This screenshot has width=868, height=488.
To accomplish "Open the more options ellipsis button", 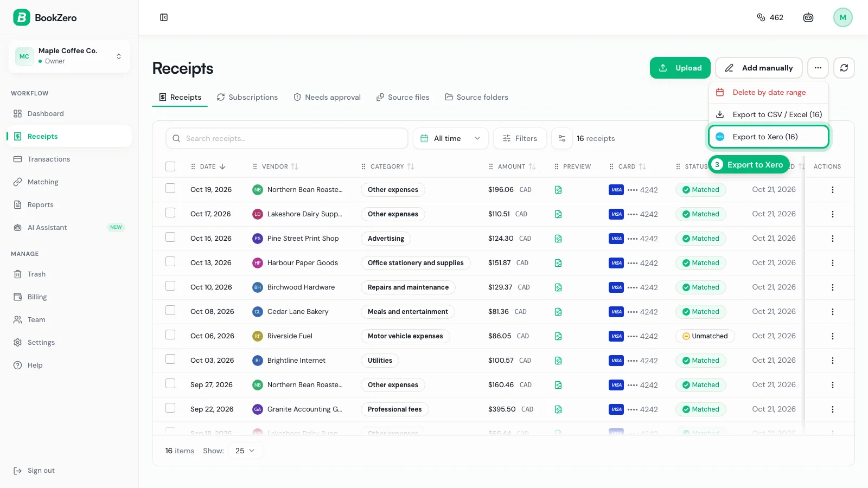I will pyautogui.click(x=818, y=68).
